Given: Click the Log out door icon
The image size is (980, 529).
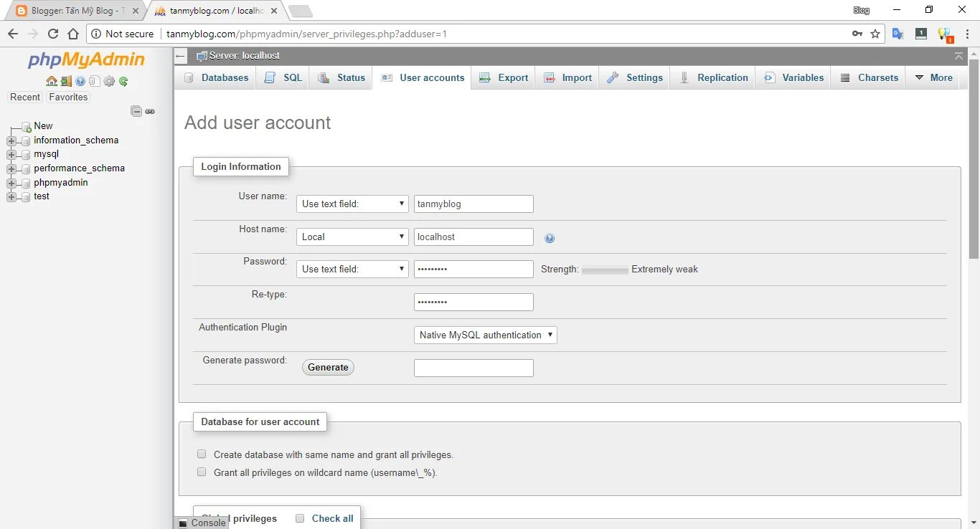Looking at the screenshot, I should [66, 81].
